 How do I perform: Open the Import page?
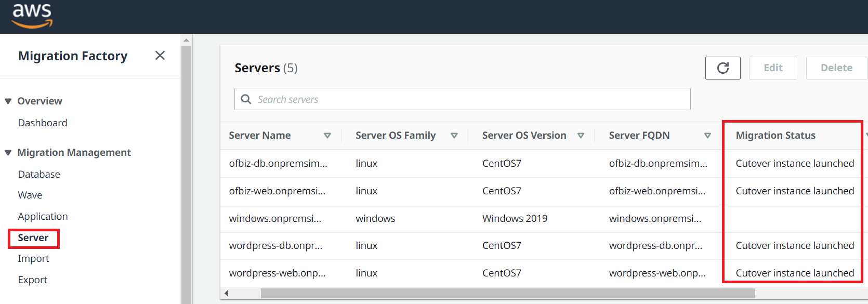point(33,258)
